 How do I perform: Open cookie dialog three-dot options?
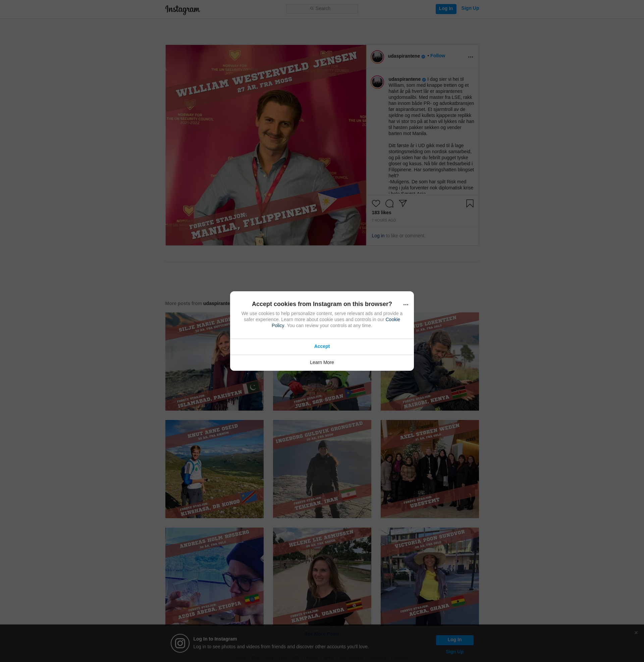tap(406, 304)
